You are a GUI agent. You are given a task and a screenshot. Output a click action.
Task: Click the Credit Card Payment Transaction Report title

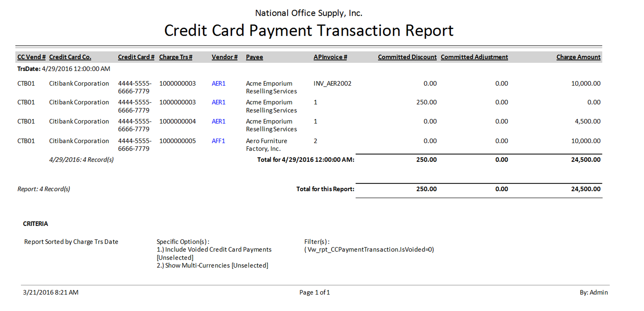(x=309, y=31)
